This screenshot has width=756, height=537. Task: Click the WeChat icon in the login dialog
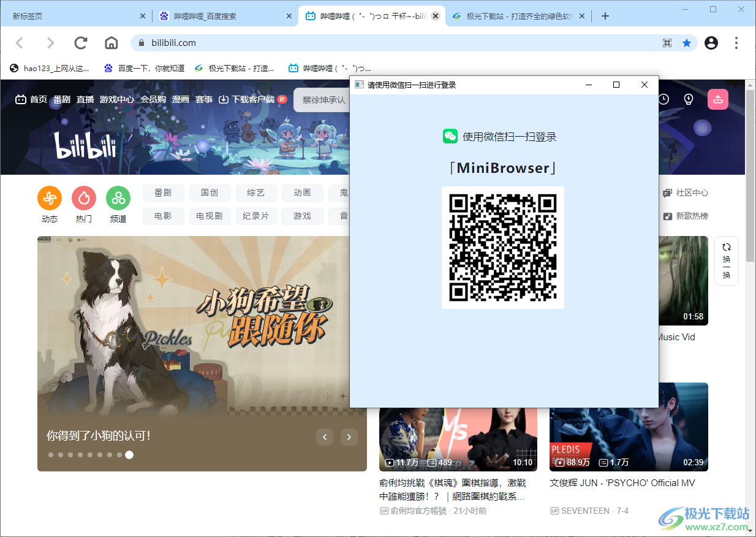coord(450,136)
